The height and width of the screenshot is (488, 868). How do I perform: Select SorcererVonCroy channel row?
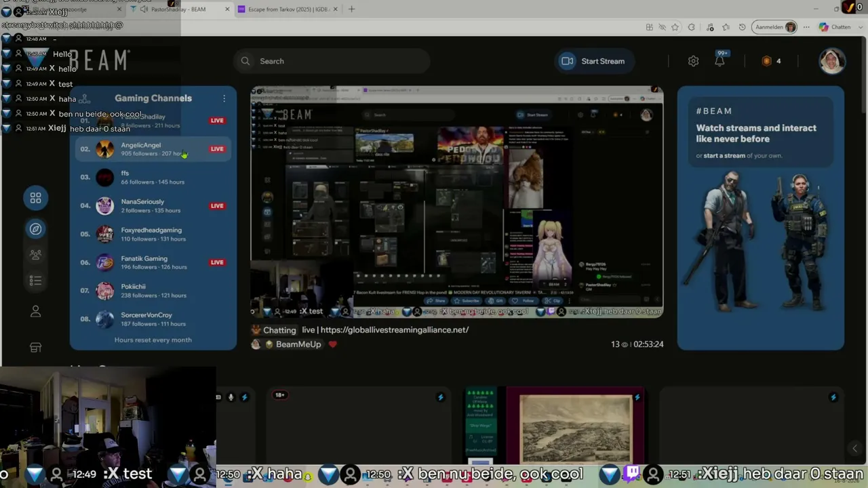click(x=153, y=319)
